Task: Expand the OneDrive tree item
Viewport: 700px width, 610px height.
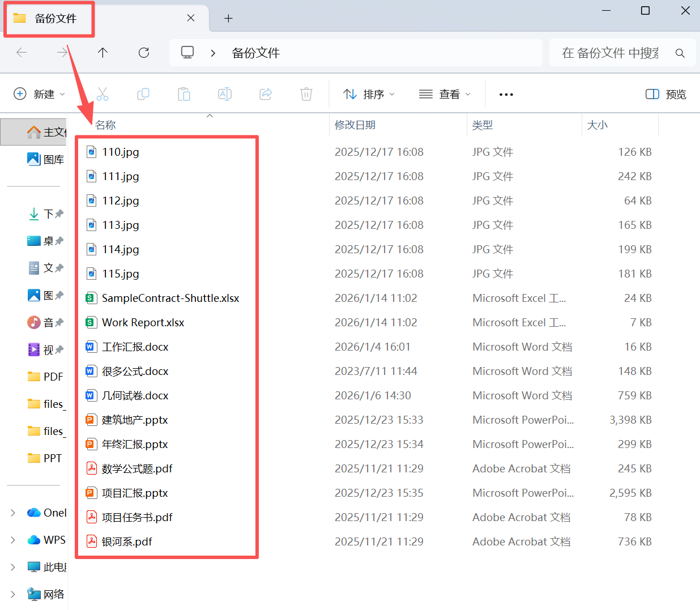Action: click(12, 512)
